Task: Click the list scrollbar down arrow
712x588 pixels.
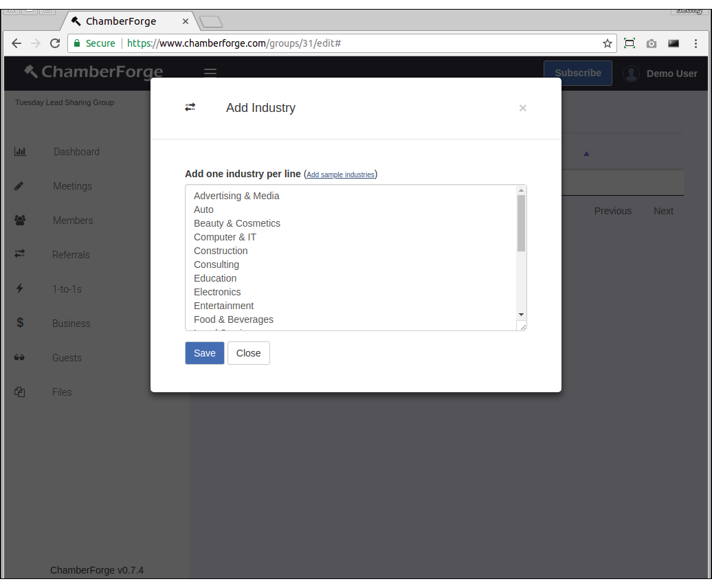Action: click(521, 315)
